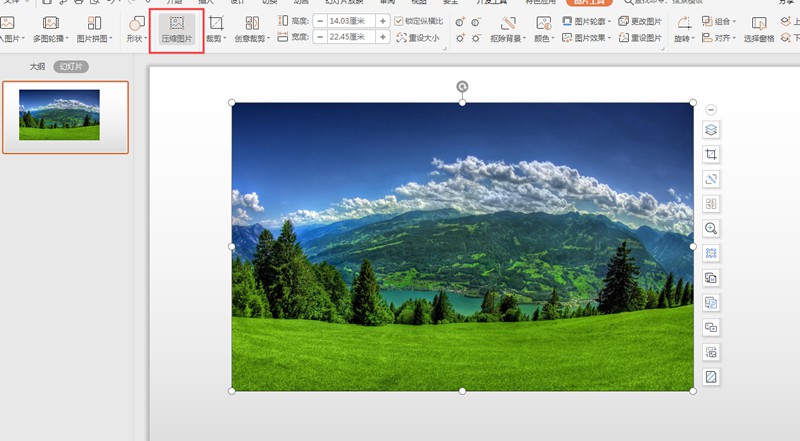Toggle the 锁定纵横比 lock aspect ratio checkbox

399,21
